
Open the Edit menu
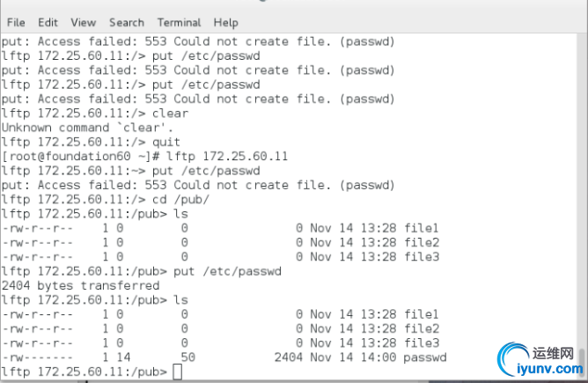48,23
